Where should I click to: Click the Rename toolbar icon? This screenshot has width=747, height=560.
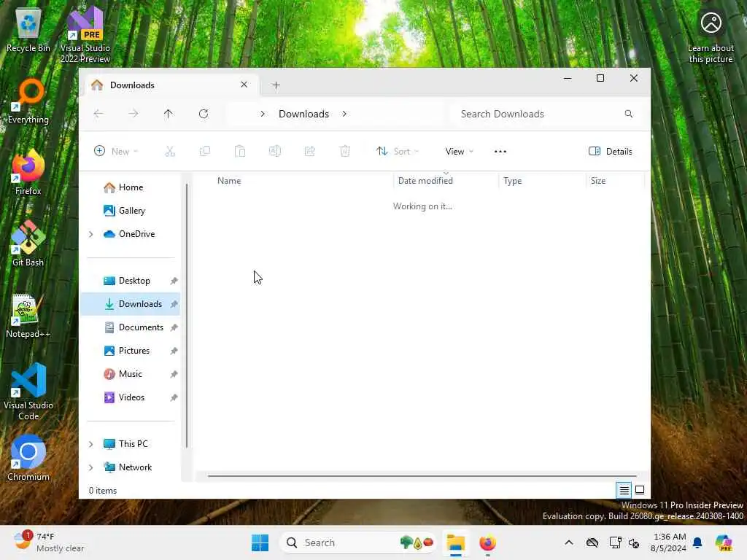coord(275,152)
